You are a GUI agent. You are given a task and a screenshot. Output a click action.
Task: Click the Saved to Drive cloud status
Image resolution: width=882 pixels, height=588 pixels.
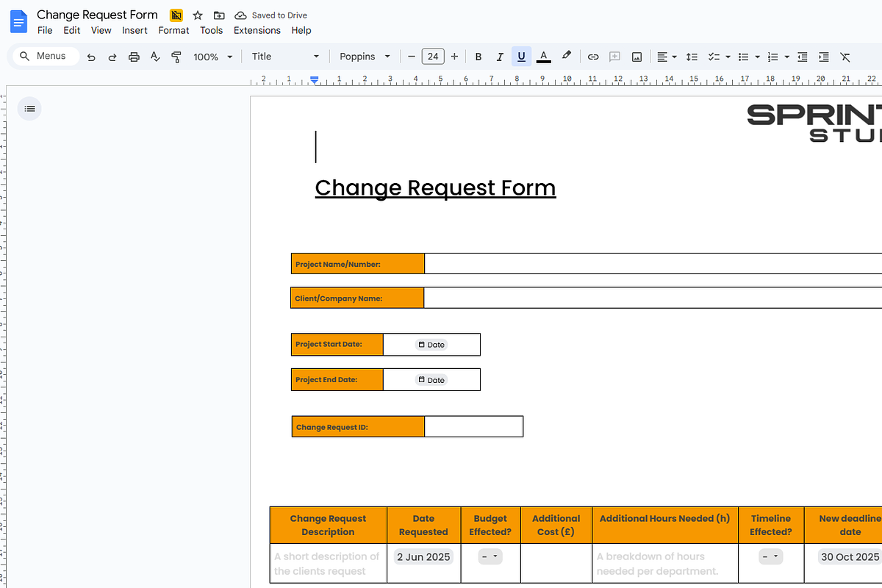click(270, 15)
